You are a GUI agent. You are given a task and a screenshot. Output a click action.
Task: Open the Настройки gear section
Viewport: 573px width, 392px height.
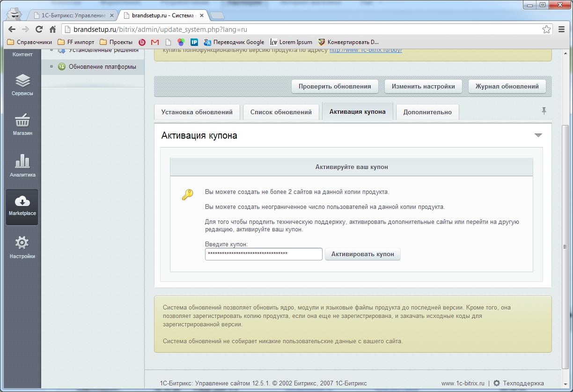[22, 248]
